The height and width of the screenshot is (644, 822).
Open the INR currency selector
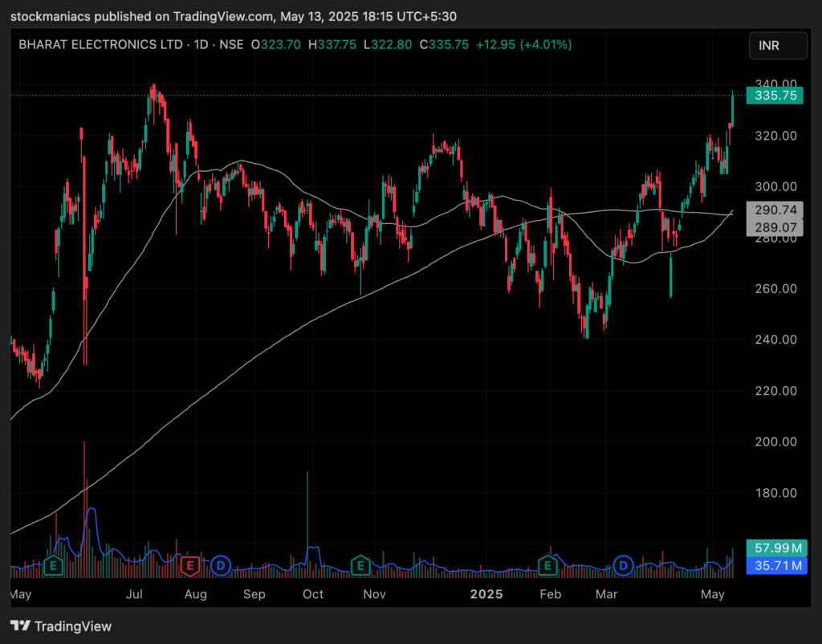click(x=778, y=45)
